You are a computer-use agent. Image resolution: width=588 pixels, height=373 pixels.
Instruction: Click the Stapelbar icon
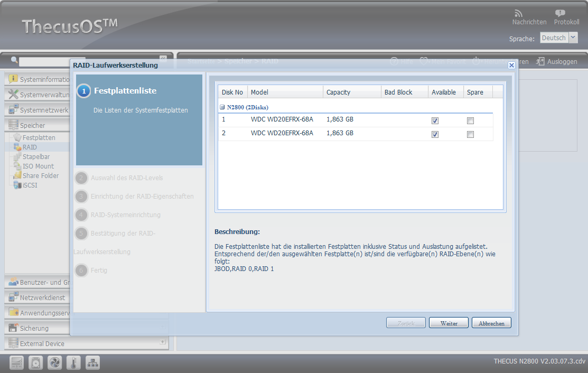tap(17, 156)
